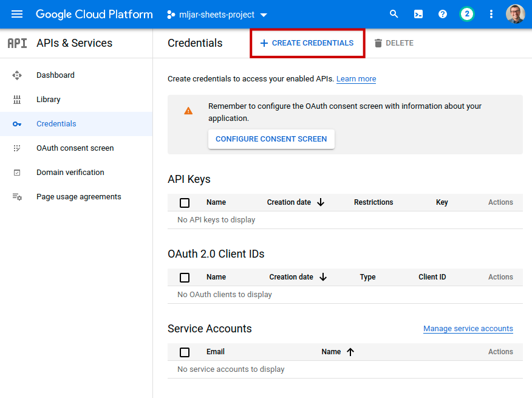Open the three-dot settings menu

pyautogui.click(x=491, y=14)
